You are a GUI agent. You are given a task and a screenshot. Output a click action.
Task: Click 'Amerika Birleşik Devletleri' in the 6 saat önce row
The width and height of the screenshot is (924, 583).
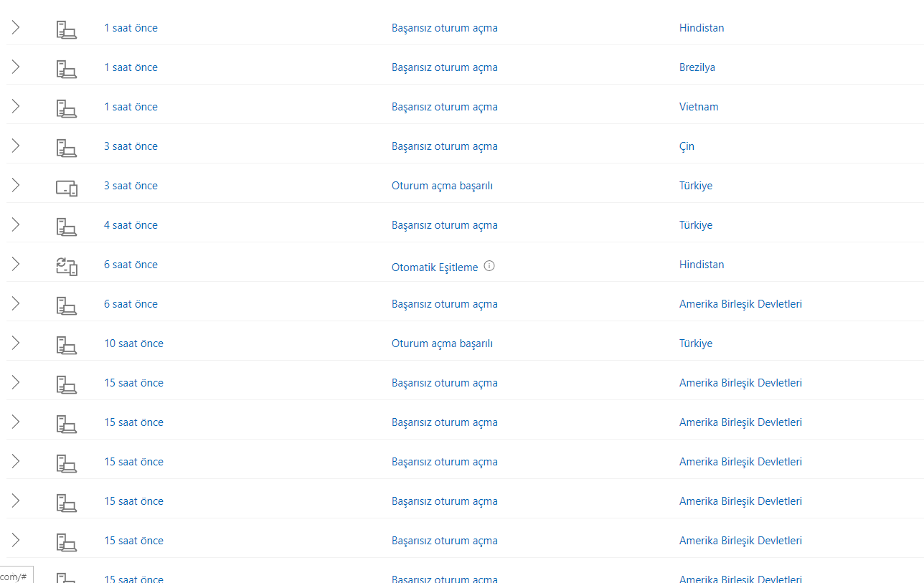[x=740, y=304]
